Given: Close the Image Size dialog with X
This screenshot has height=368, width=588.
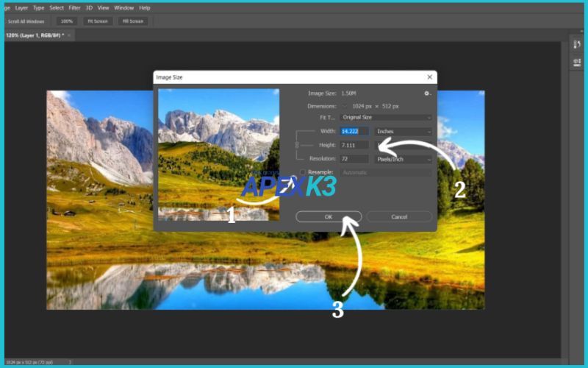Looking at the screenshot, I should [429, 77].
